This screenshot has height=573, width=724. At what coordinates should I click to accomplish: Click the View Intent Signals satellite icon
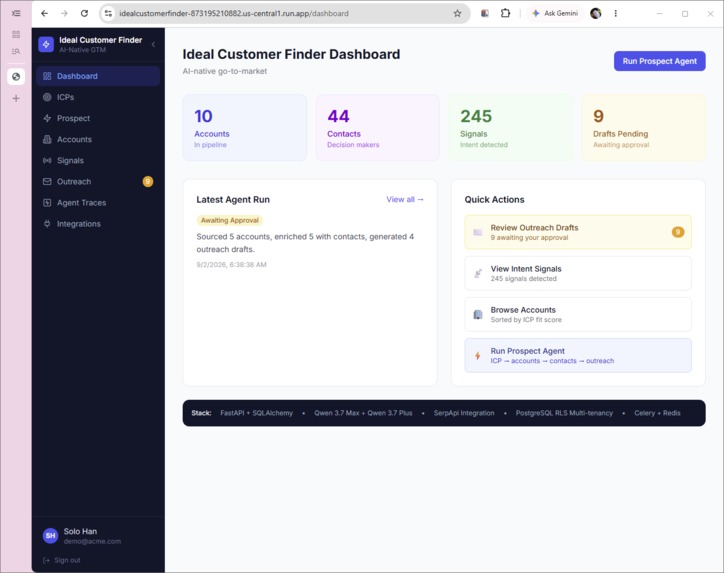click(478, 273)
